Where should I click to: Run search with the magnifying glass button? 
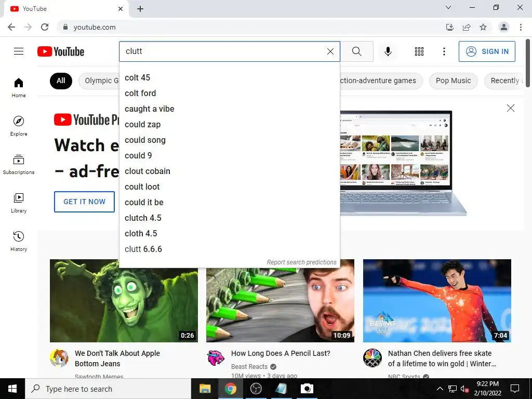356,51
